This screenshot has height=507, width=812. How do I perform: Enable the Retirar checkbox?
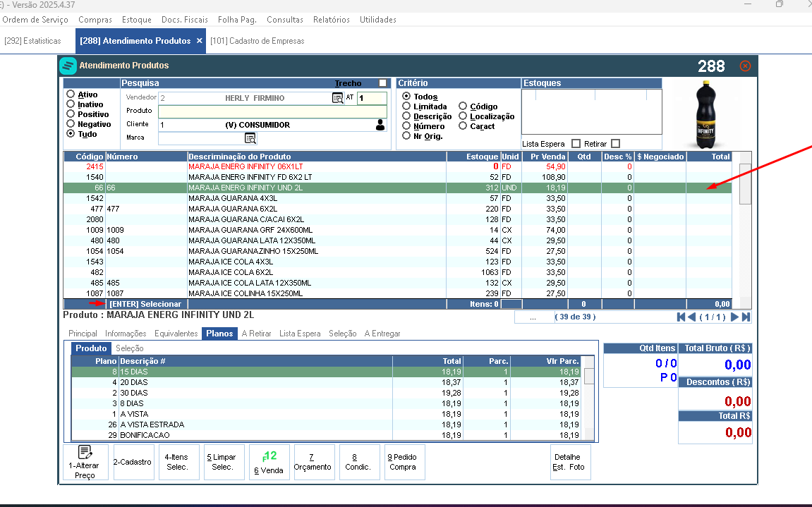click(x=615, y=143)
